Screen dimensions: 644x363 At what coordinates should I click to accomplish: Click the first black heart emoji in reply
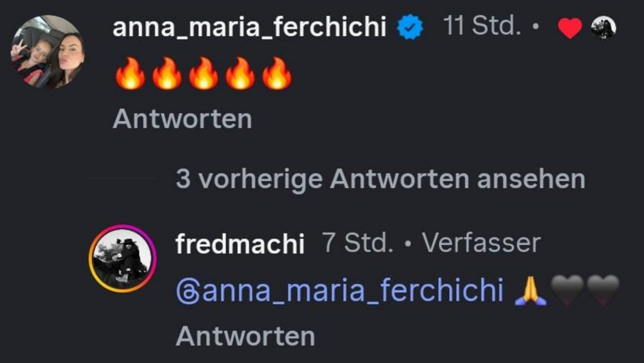pos(567,291)
